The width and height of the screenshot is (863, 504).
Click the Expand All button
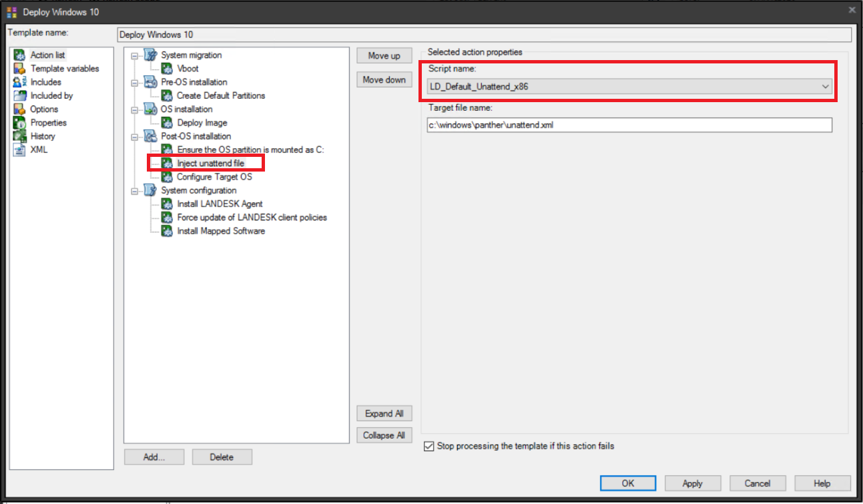pos(384,414)
